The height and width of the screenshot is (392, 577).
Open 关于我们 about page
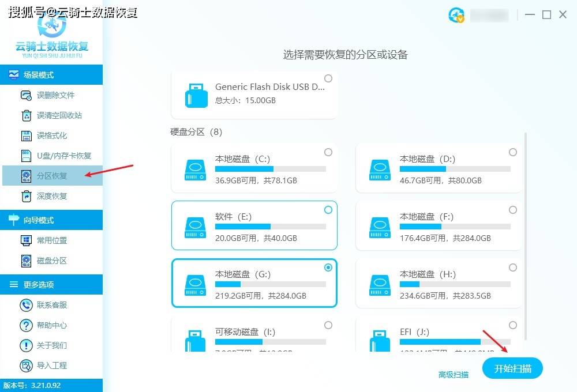click(x=51, y=345)
